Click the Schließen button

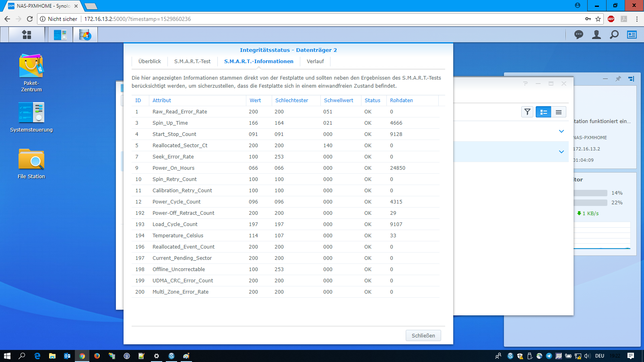click(423, 335)
